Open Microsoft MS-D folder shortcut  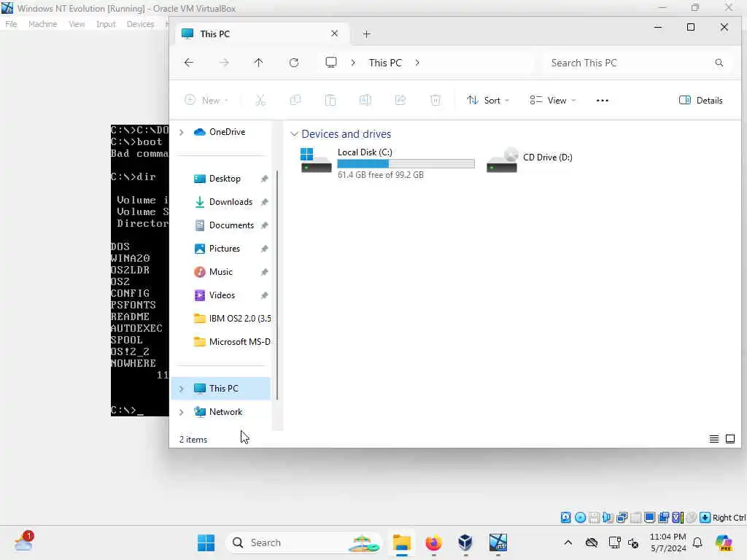click(x=232, y=342)
